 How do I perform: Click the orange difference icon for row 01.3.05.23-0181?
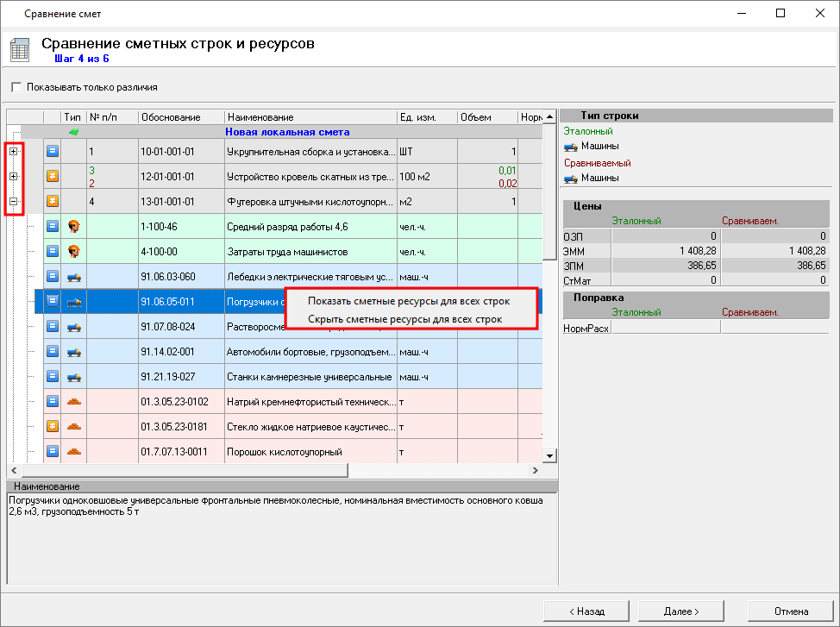(x=52, y=426)
